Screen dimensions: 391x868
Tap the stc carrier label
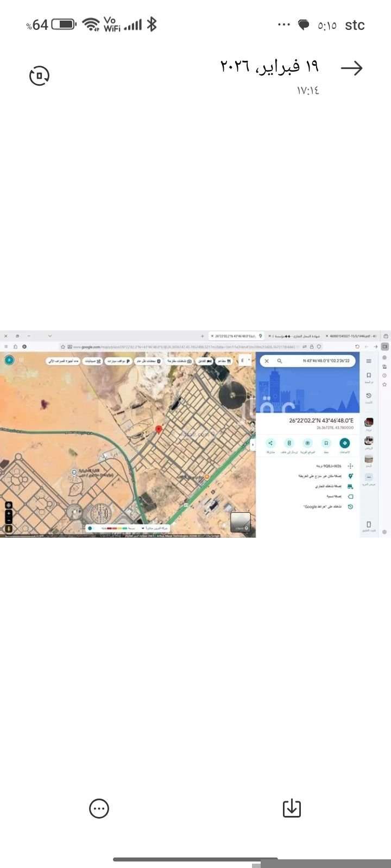pos(355,25)
